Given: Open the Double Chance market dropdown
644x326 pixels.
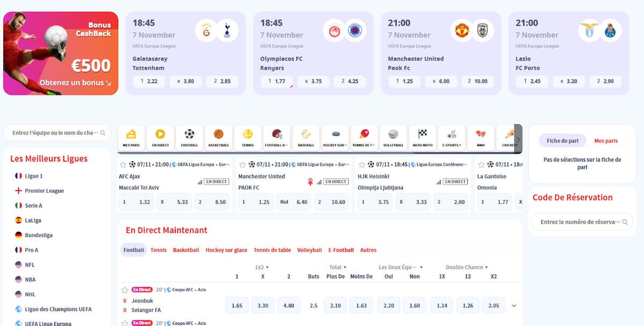Looking at the screenshot, I should click(467, 267).
